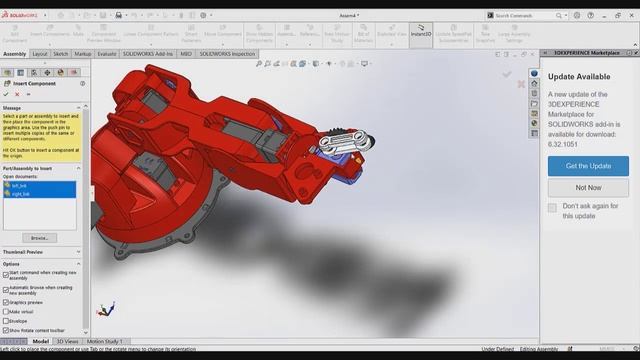Image resolution: width=640 pixels, height=360 pixels.
Task: Collapse the Part/Assembly to Insert section
Action: click(78, 168)
